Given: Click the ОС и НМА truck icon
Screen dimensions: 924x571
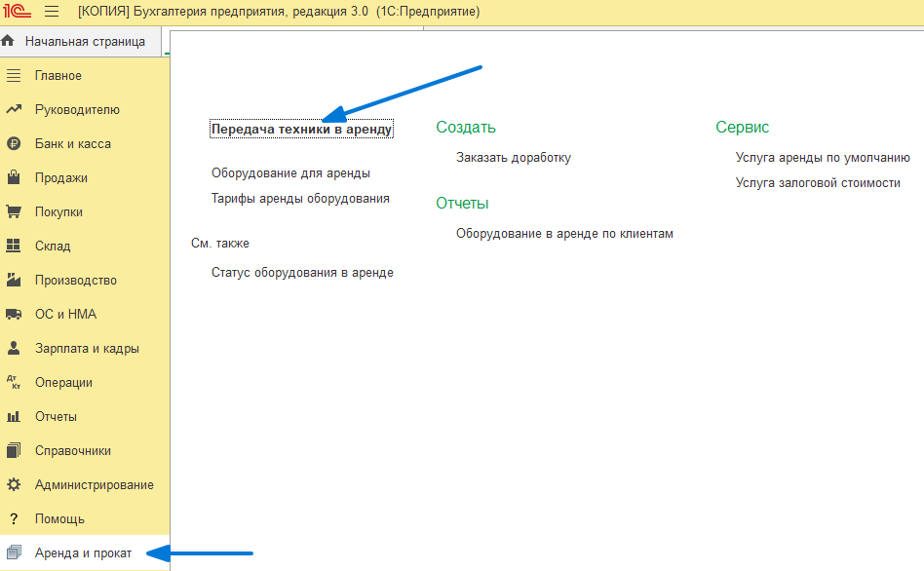Looking at the screenshot, I should click(x=14, y=314).
